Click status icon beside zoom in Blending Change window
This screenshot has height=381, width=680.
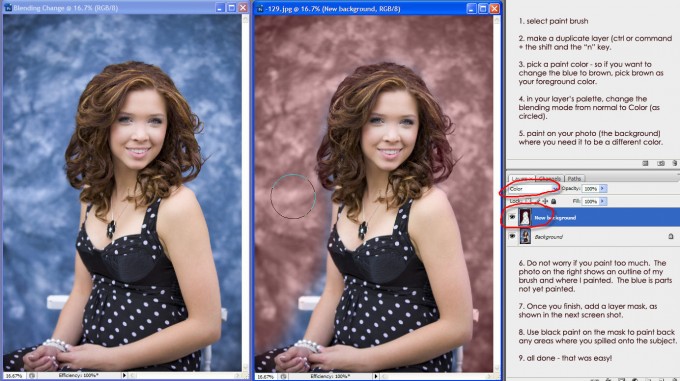[32, 376]
